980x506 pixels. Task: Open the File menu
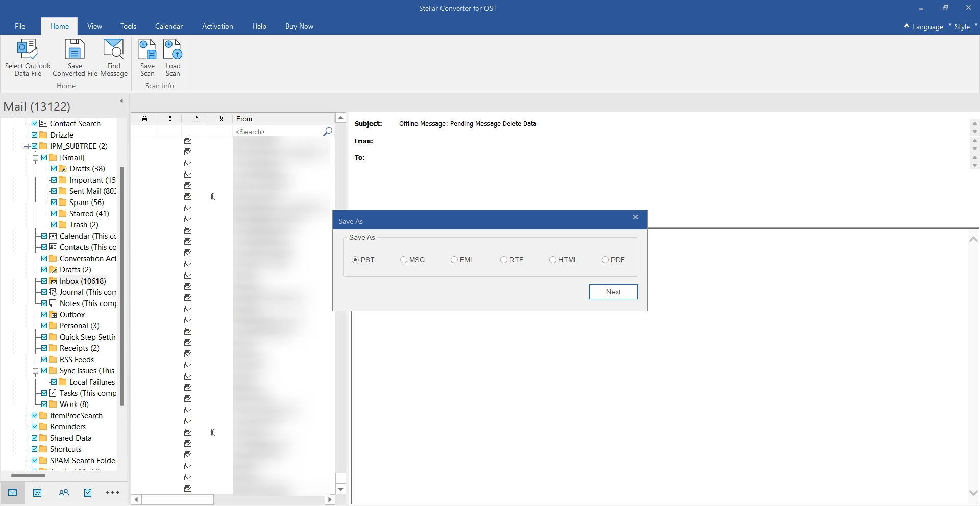pos(20,26)
